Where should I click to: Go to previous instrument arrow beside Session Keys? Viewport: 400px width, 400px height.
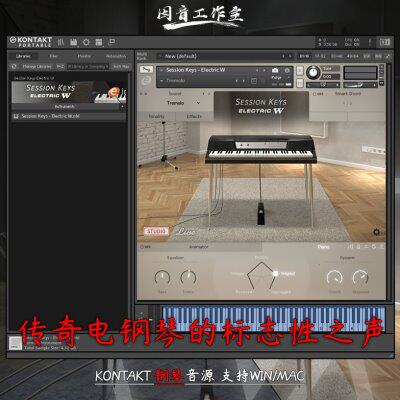(257, 70)
